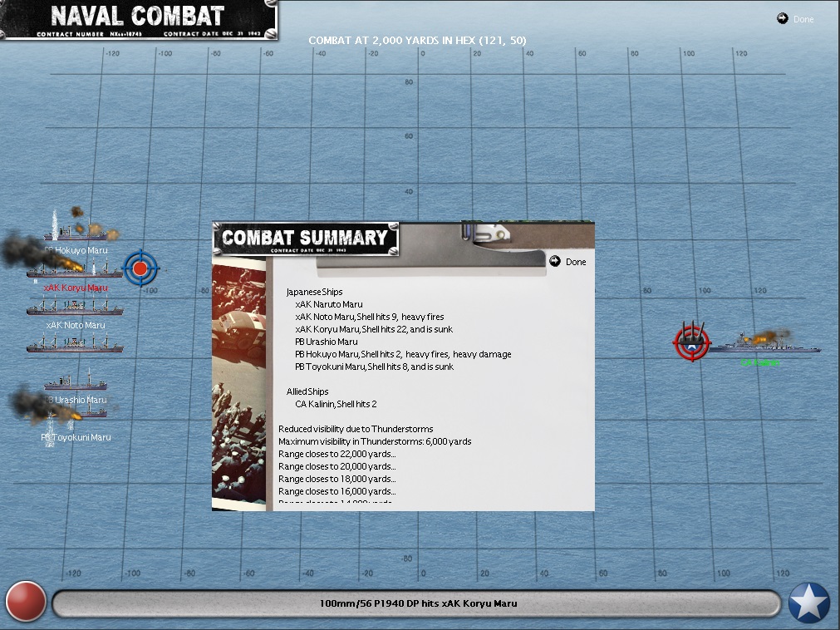Click the PB Toyokuni Maru map label

76,437
